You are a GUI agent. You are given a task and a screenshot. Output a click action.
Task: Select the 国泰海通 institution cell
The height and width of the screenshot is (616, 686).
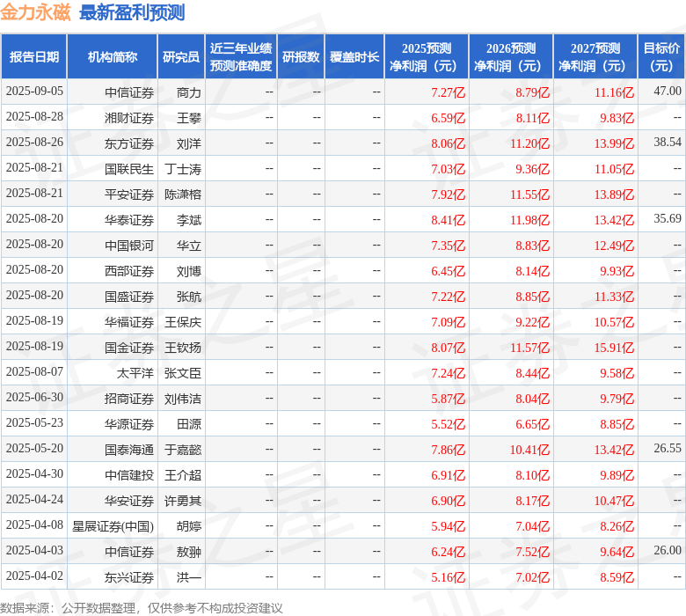pyautogui.click(x=129, y=450)
